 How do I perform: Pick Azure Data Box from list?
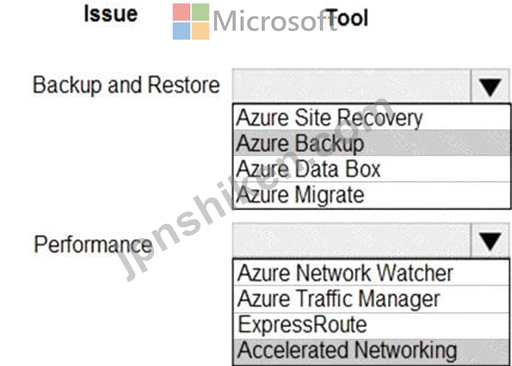click(x=372, y=169)
